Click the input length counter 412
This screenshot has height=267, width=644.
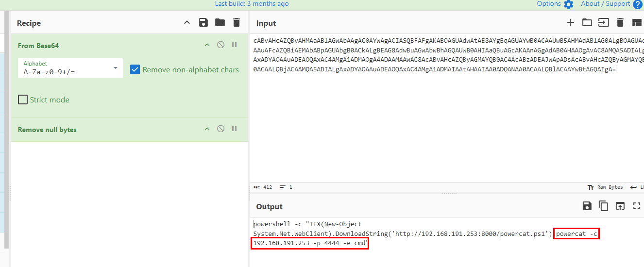click(x=263, y=187)
